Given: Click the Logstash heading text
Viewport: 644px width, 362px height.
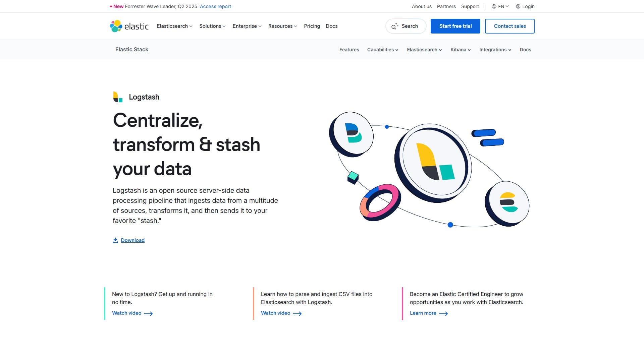Looking at the screenshot, I should (144, 97).
